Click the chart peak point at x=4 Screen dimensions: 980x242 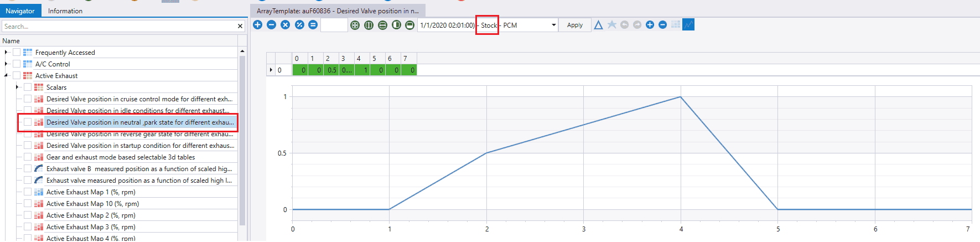681,97
